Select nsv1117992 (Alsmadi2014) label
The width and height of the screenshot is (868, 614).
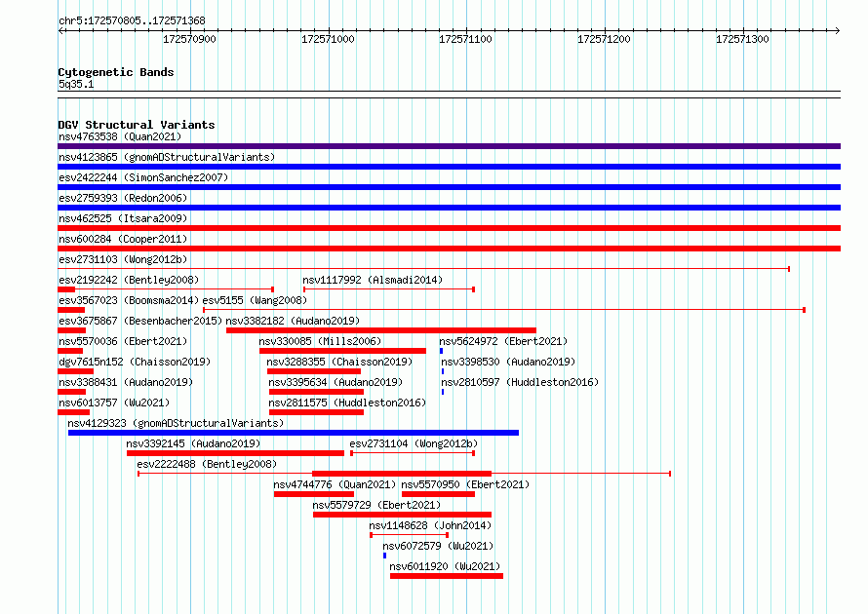click(373, 280)
